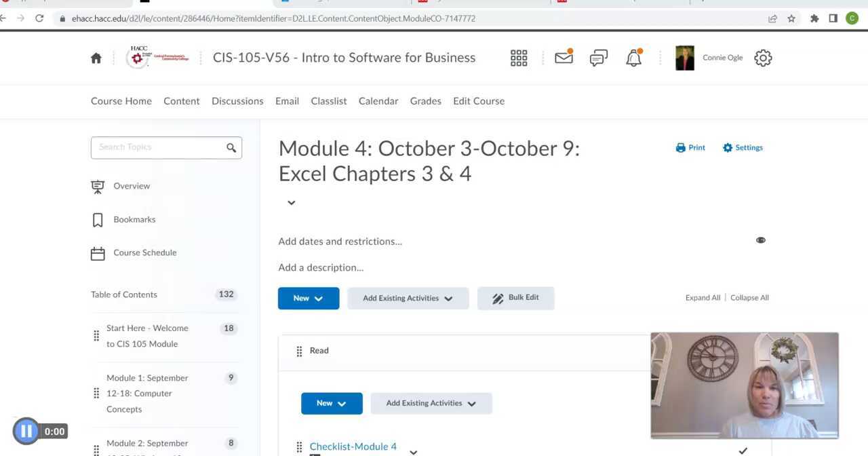Bookmark this page with the star icon
This screenshot has height=456, width=868.
(791, 18)
